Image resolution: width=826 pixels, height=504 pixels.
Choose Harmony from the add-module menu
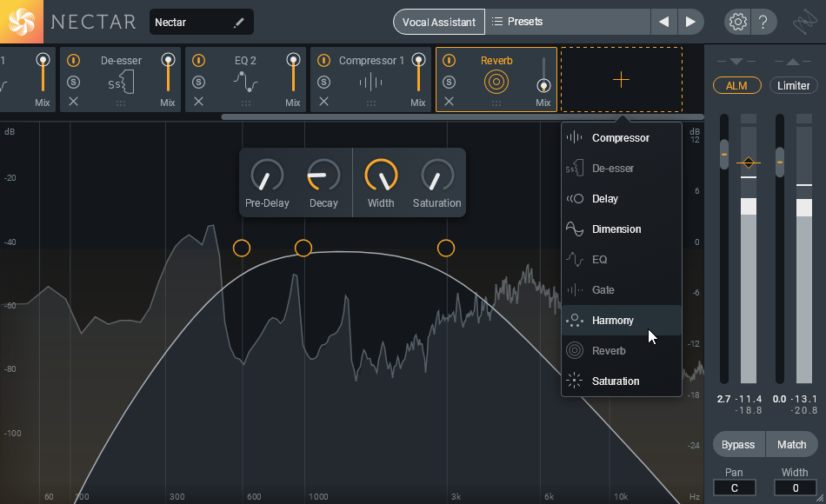622,320
